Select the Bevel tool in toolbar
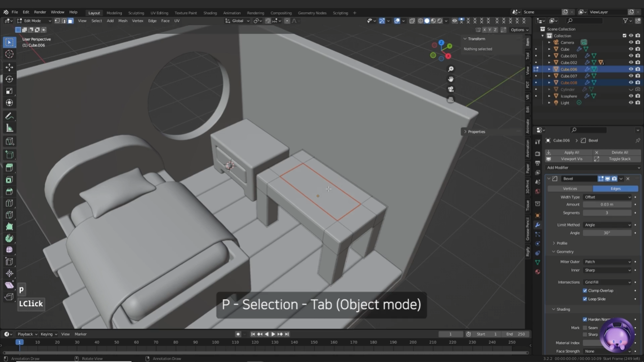Viewport: 644px width, 362px height. point(9,191)
